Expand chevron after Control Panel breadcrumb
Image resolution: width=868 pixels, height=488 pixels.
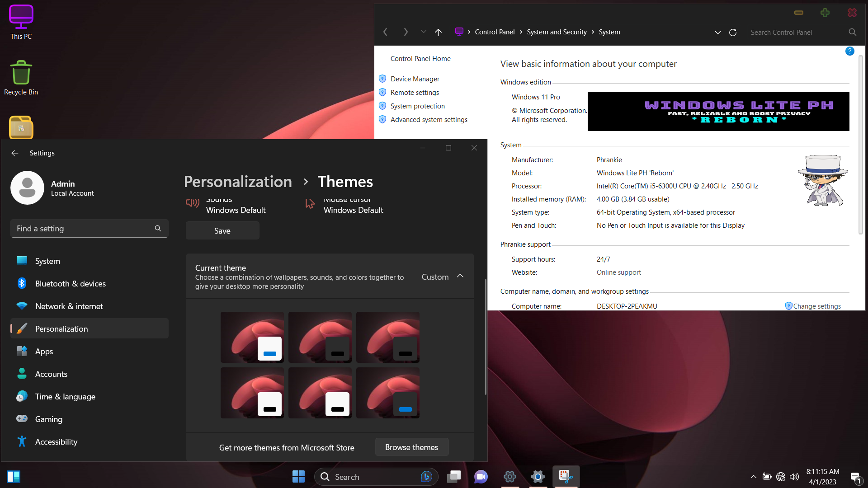point(521,32)
